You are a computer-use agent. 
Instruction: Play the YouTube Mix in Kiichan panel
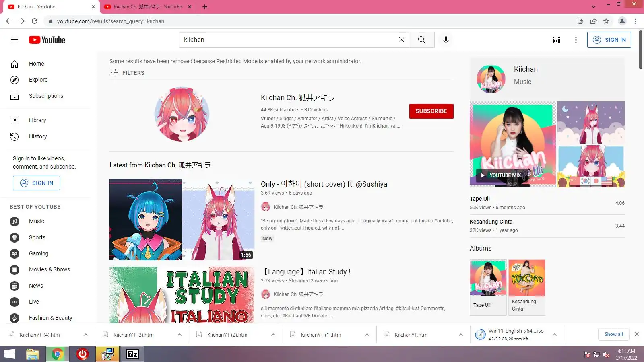pyautogui.click(x=513, y=144)
